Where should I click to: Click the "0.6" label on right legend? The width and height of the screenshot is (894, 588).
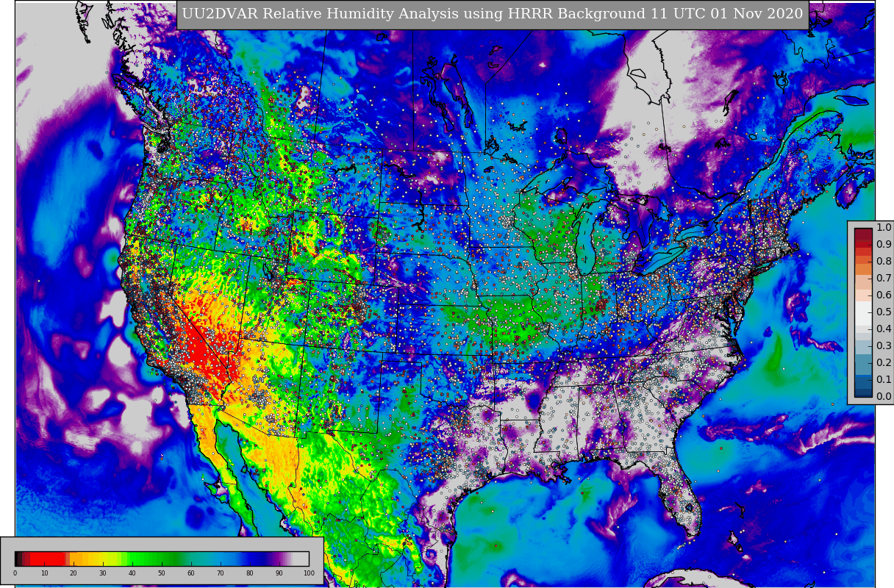point(884,295)
